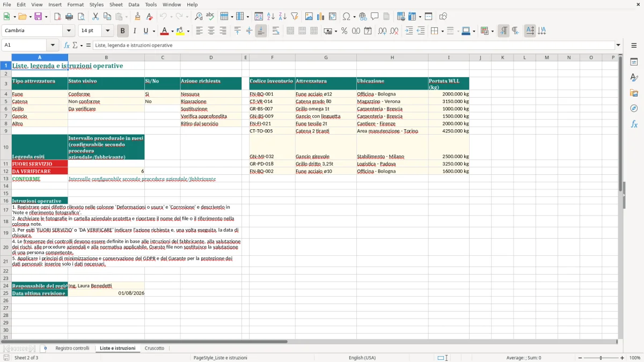Select the column D header
This screenshot has height=362, width=644.
(x=211, y=57)
